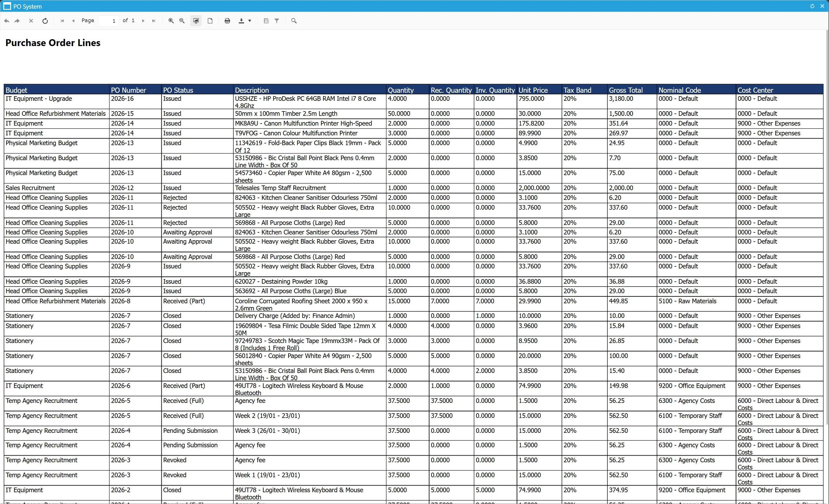Open the export format dropdown arrow
This screenshot has height=504, width=829.
(x=250, y=21)
